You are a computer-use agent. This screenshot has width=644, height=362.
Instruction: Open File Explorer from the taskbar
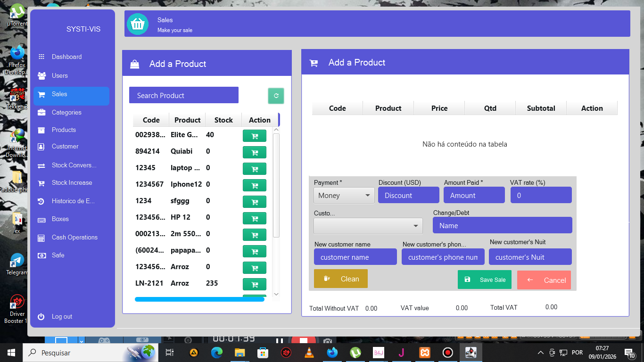coord(240,353)
